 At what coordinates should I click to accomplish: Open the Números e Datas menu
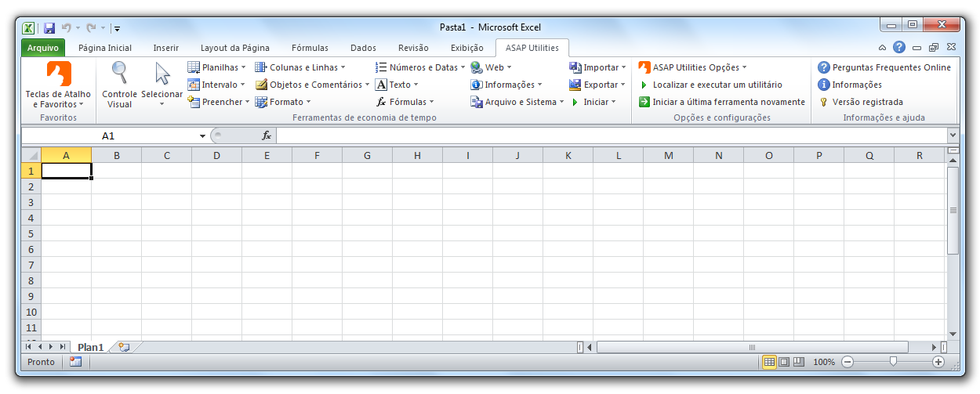point(420,67)
